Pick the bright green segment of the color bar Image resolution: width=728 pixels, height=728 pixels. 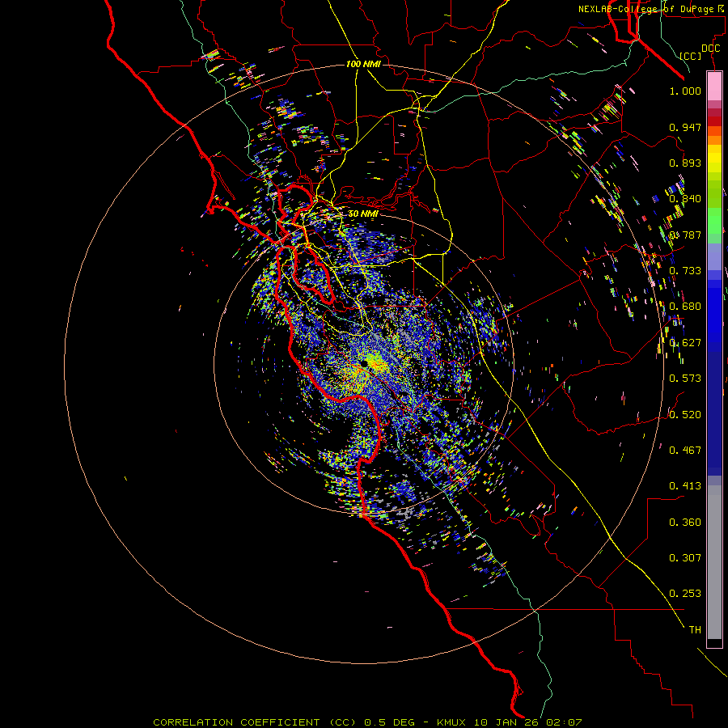click(714, 221)
